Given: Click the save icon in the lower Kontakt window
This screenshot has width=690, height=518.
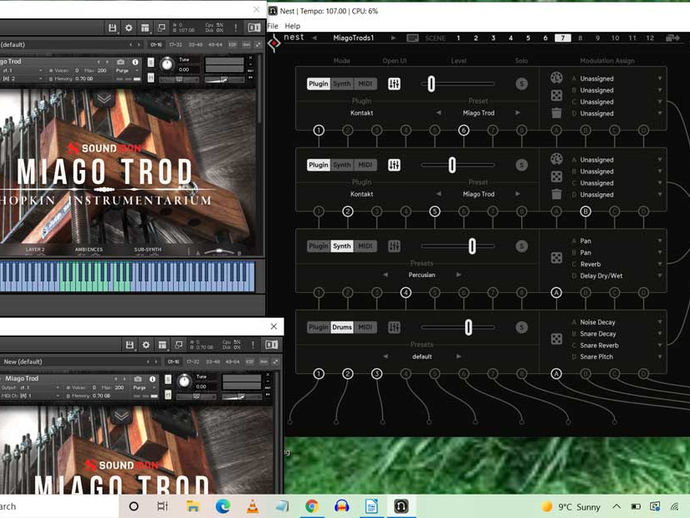Looking at the screenshot, I should 129,345.
